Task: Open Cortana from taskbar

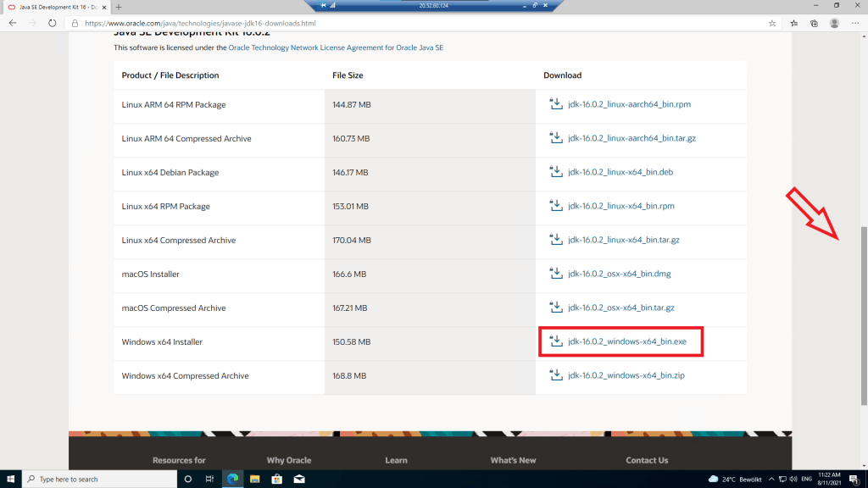Action: [x=187, y=480]
